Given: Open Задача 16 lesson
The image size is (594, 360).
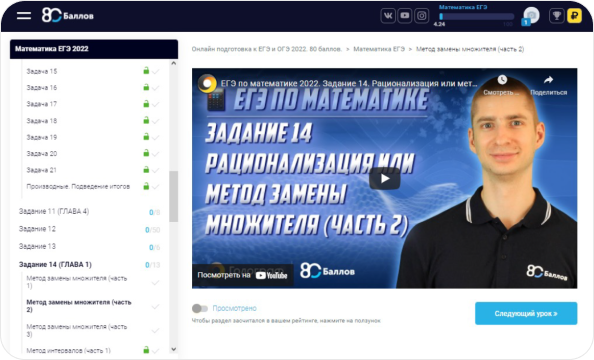Looking at the screenshot, I should tap(42, 88).
